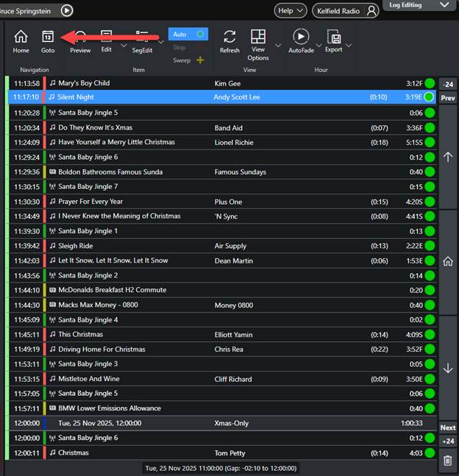This screenshot has width=459, height=476.
Task: Expand the Help dropdown
Action: [290, 10]
